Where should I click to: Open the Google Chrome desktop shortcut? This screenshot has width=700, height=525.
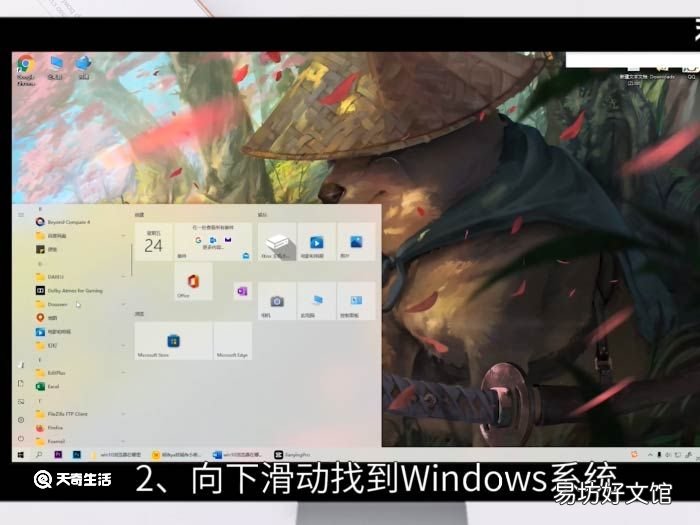click(25, 70)
